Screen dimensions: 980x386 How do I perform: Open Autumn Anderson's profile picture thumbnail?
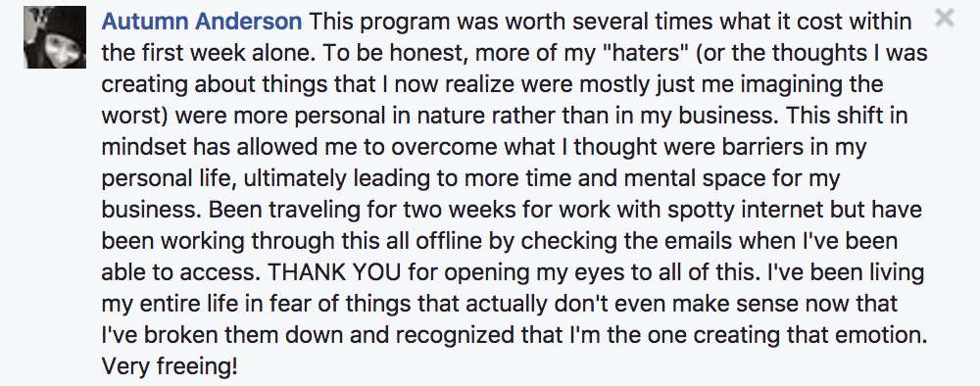pos(55,37)
